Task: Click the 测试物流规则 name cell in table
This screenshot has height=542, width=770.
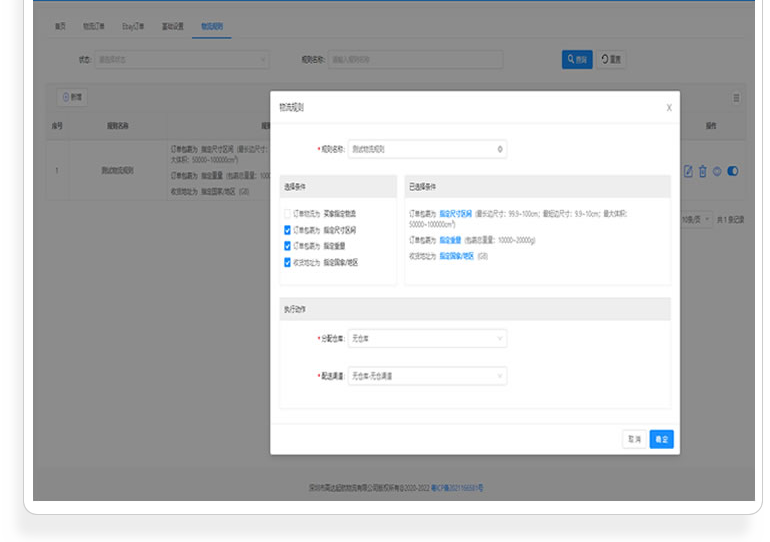Action: point(117,171)
